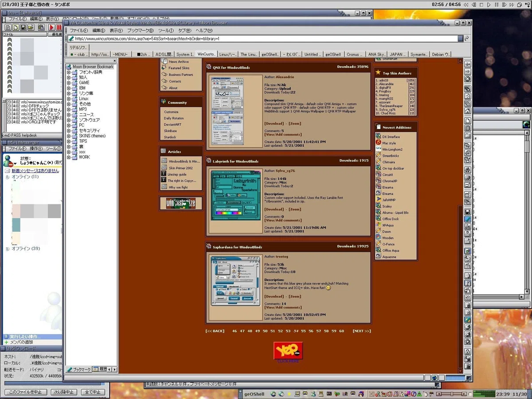Click the red play icon in Iria toolbar
The image size is (532, 399).
click(51, 27)
